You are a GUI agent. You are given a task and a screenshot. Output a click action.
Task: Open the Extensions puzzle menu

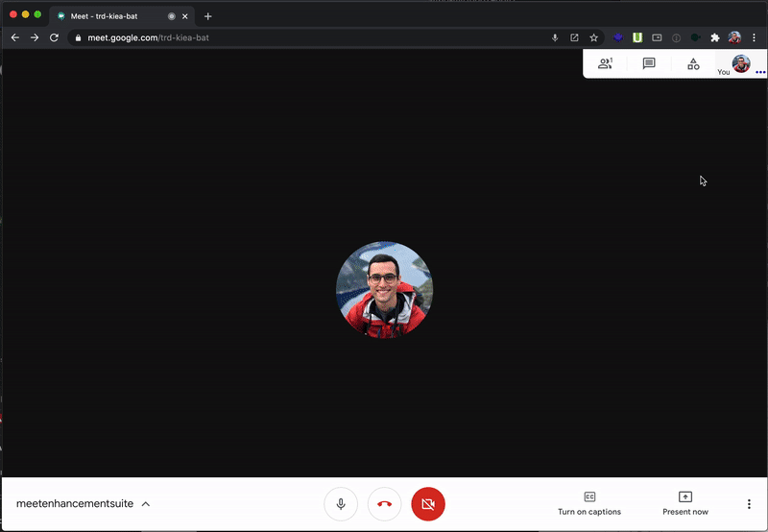pos(715,37)
